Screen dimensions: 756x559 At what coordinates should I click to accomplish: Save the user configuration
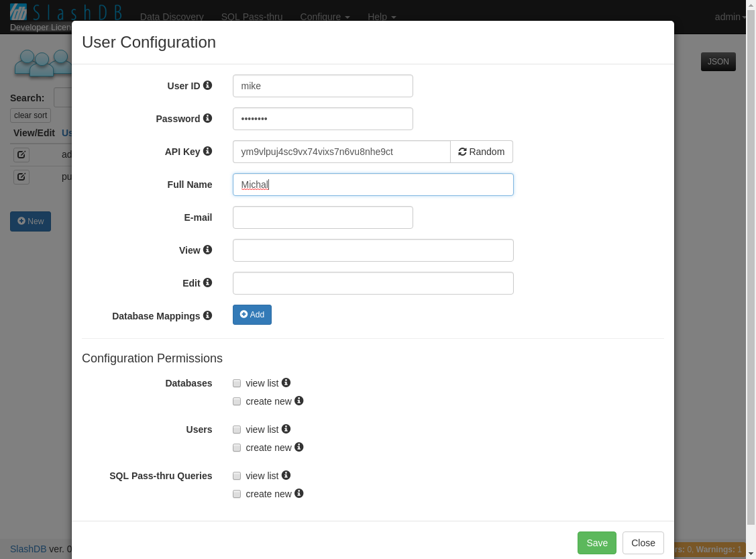[x=597, y=543]
